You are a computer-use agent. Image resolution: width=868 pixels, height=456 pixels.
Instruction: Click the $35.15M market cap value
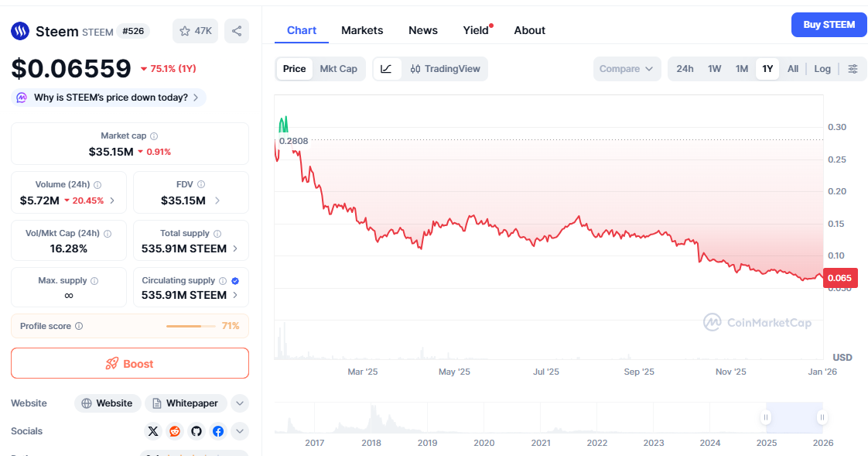pyautogui.click(x=111, y=152)
